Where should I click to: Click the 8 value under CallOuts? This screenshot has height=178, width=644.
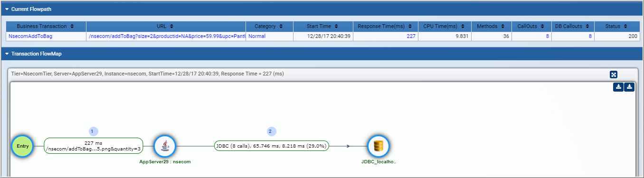pos(547,36)
